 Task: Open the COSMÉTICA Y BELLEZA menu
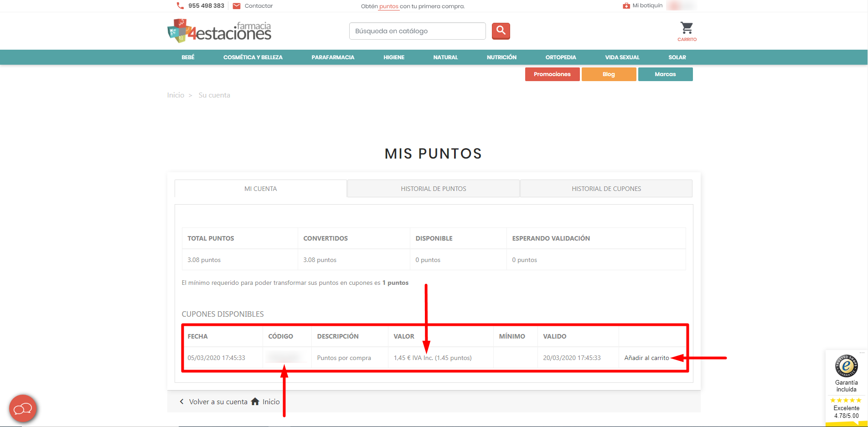(x=253, y=57)
